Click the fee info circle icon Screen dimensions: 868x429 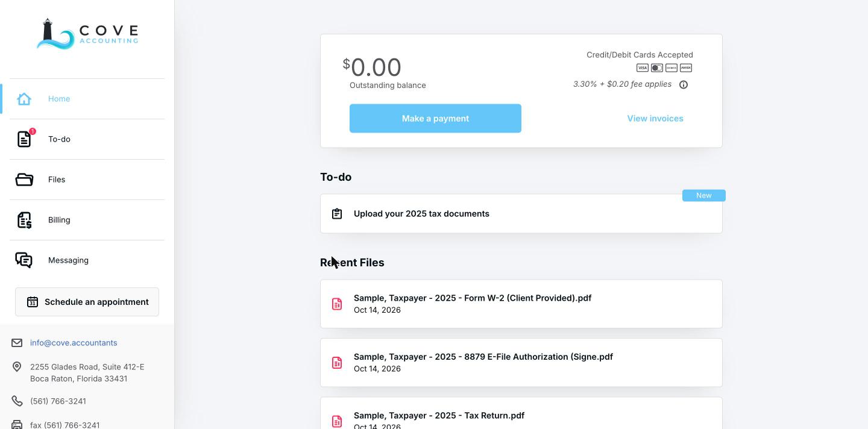[x=684, y=85]
